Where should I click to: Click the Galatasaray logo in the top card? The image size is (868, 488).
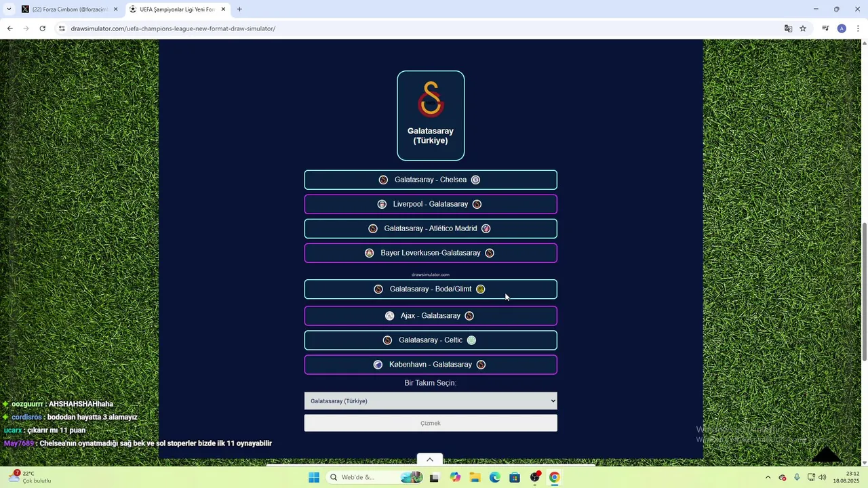[431, 99]
